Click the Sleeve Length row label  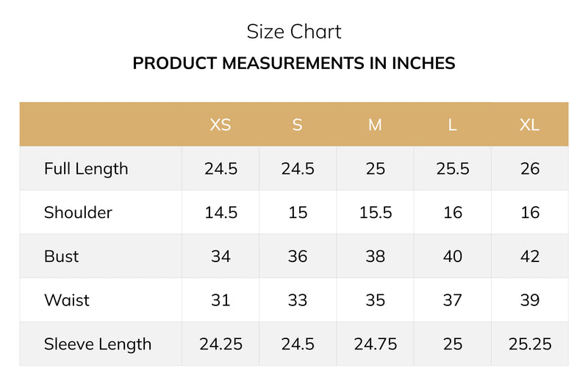(98, 344)
